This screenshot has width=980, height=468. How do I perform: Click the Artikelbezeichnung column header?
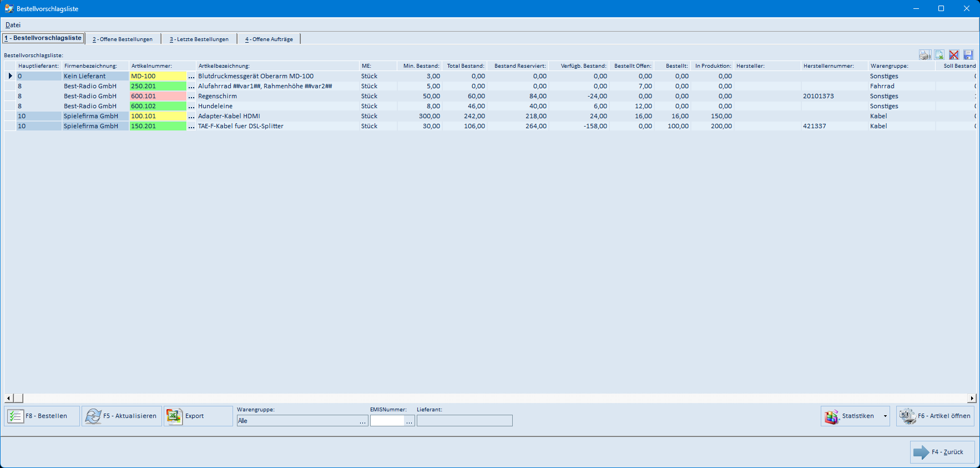point(277,66)
